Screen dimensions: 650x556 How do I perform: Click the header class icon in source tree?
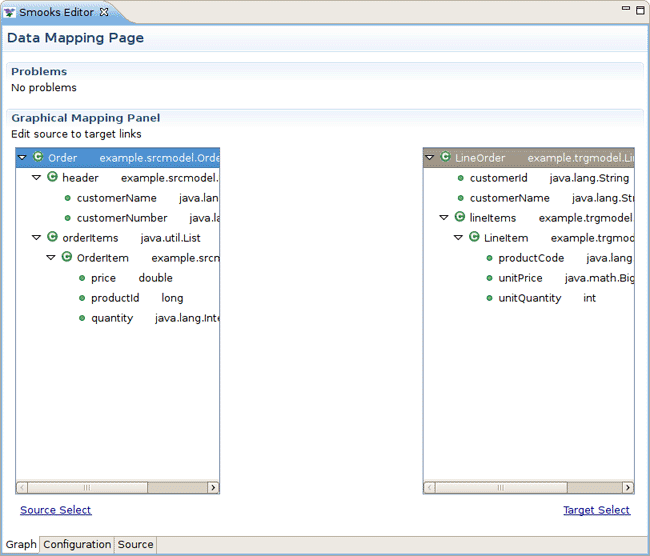coord(52,177)
